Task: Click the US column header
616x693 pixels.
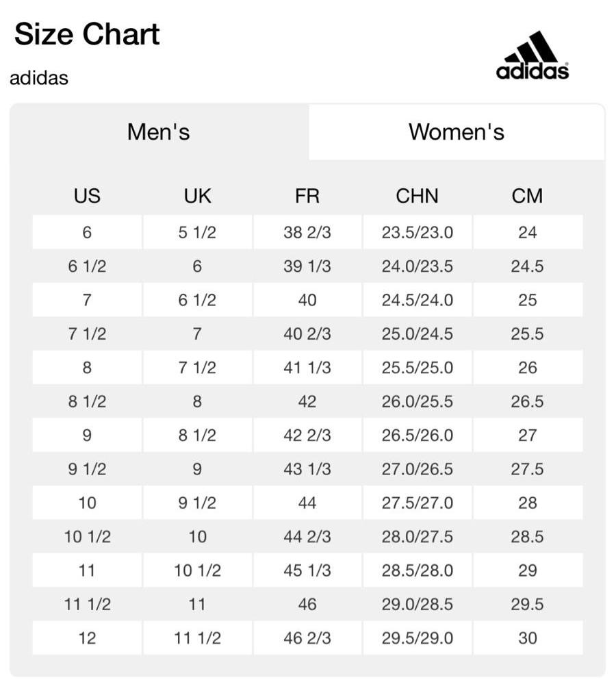Action: [x=87, y=196]
